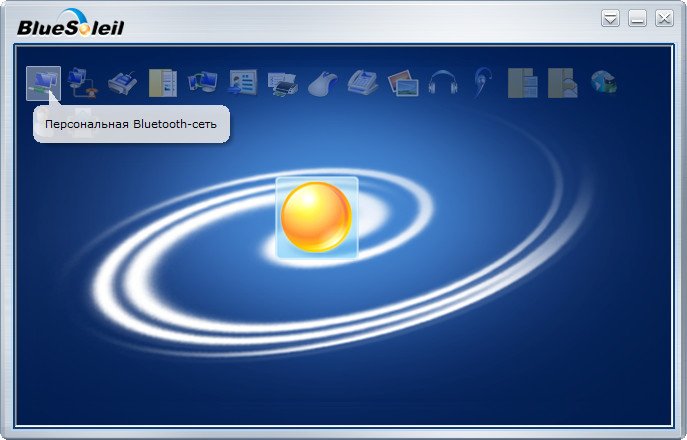Open the Bluetooth Printer service icon
The height and width of the screenshot is (440, 687).
pos(283,83)
